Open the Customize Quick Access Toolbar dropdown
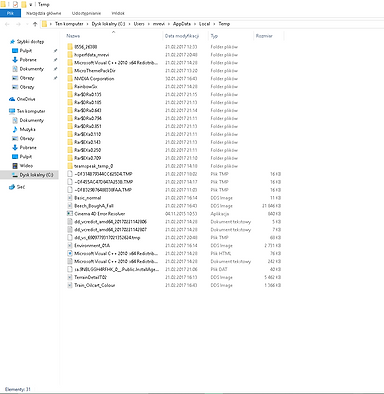384x394 pixels. pos(31,4)
